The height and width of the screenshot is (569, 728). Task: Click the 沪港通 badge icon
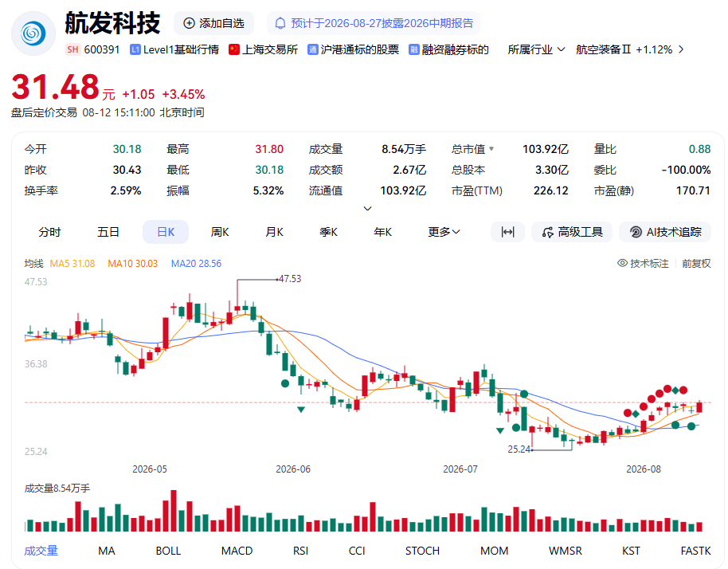click(x=313, y=49)
